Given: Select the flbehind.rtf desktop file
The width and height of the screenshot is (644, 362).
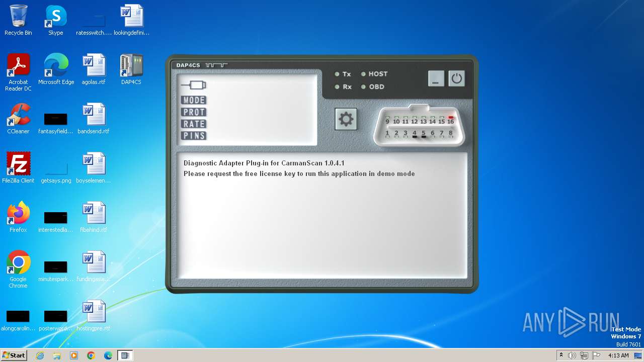Looking at the screenshot, I should 94,217.
